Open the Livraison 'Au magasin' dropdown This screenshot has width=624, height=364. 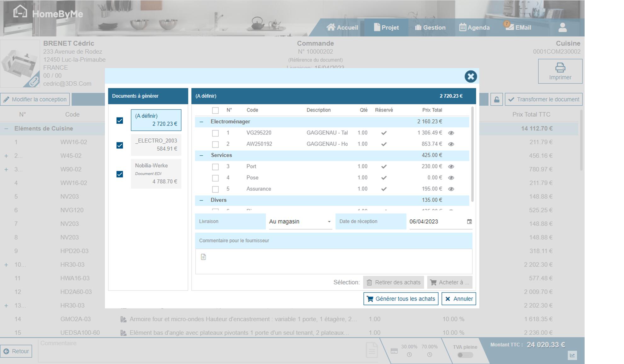(300, 222)
